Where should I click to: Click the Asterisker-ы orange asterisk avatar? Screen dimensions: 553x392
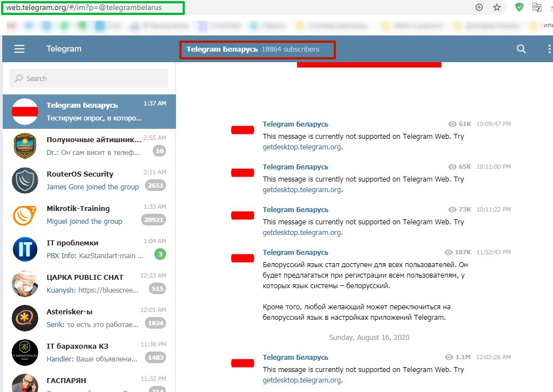pyautogui.click(x=25, y=318)
